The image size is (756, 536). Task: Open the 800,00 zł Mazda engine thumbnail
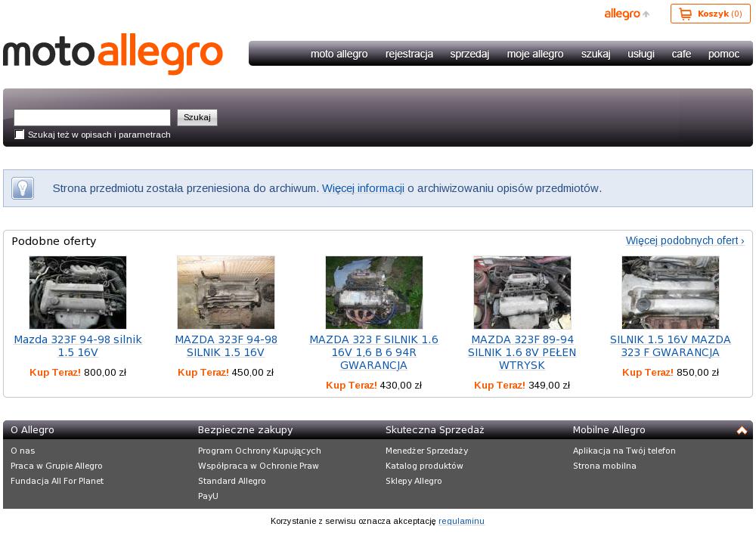78,293
